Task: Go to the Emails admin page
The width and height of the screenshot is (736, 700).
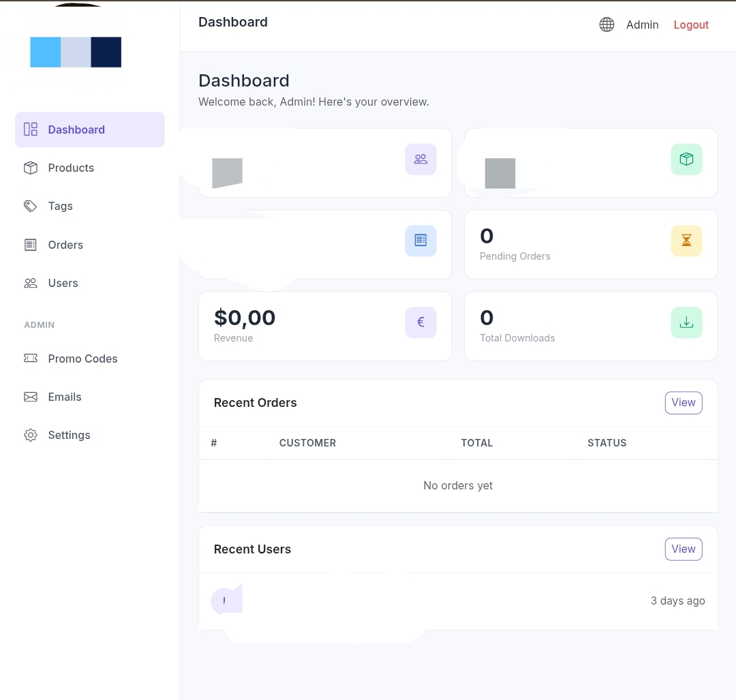Action: point(90,397)
